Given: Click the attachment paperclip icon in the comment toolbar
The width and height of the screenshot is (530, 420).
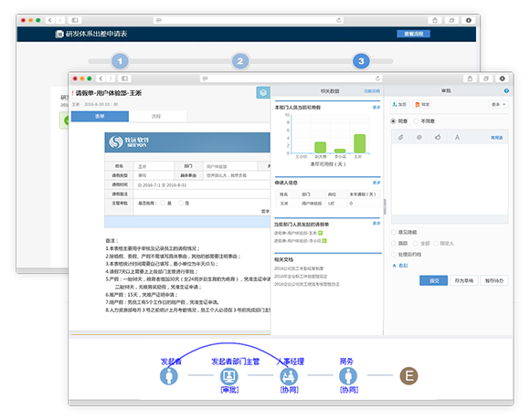Looking at the screenshot, I should (x=400, y=137).
